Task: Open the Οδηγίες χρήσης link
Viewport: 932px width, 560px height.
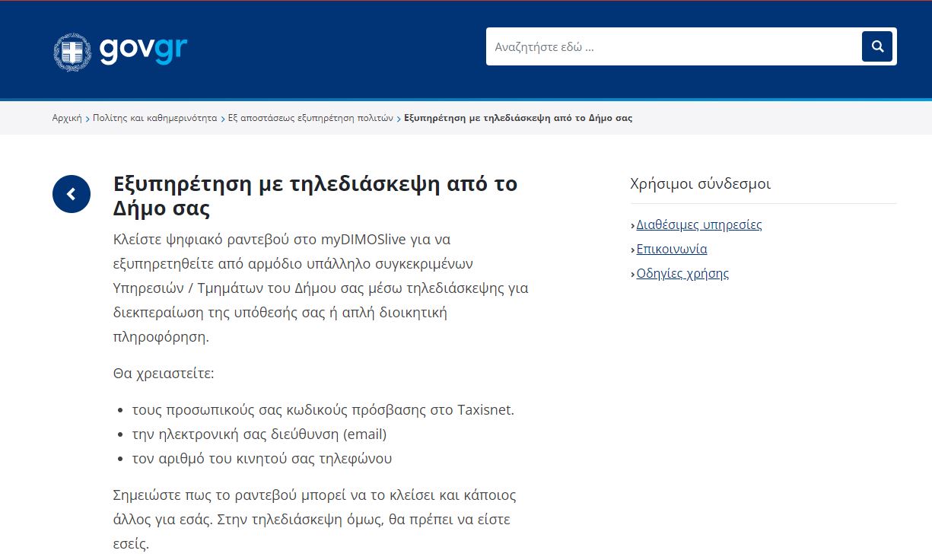Action: coord(682,273)
